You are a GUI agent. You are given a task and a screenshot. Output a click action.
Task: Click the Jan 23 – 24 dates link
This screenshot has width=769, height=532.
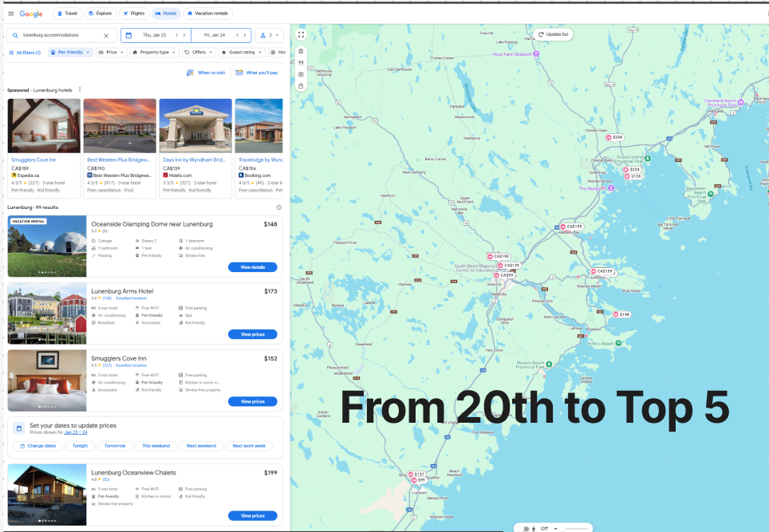click(76, 432)
